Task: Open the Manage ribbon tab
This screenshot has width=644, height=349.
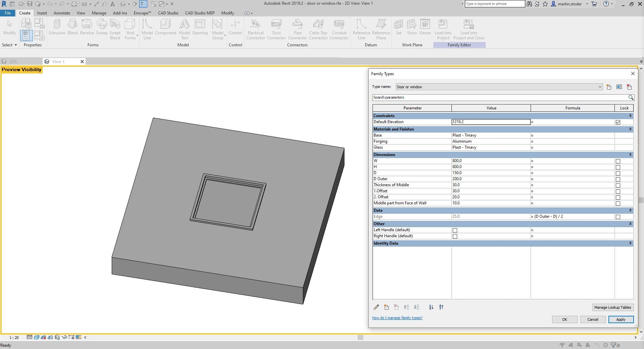Action: click(99, 13)
